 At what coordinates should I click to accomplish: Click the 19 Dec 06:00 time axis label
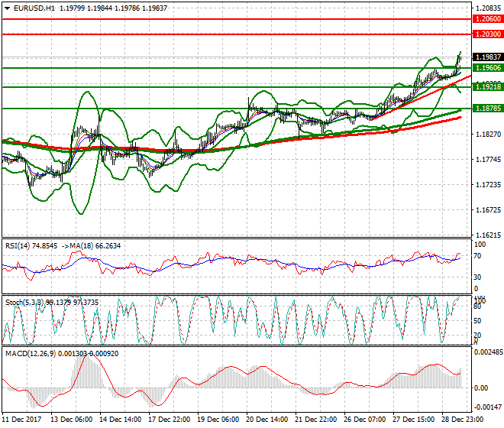point(218,420)
